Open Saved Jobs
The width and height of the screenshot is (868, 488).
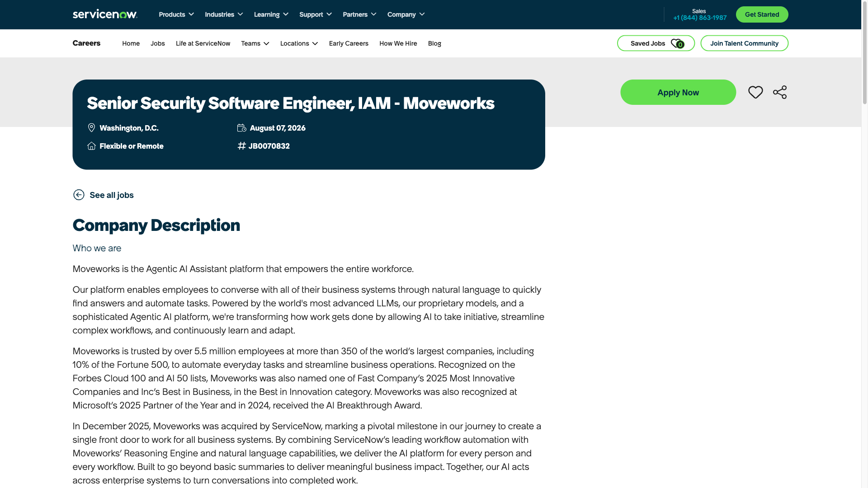click(656, 43)
